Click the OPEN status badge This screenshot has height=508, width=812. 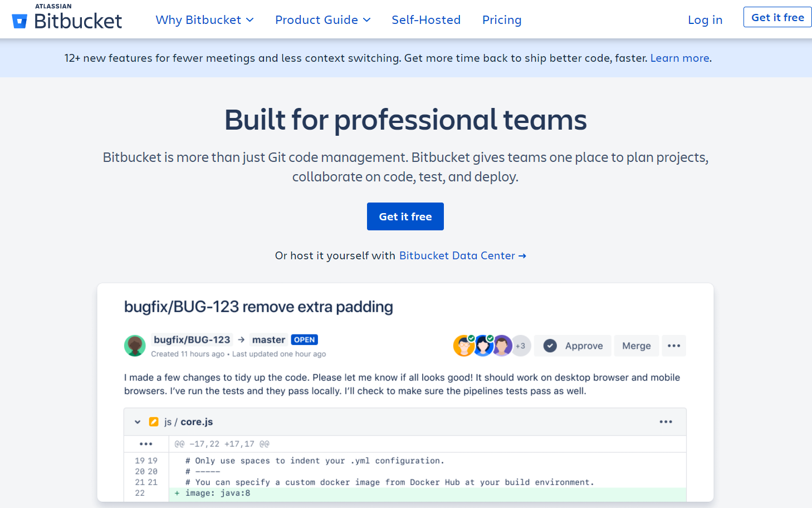(x=305, y=340)
